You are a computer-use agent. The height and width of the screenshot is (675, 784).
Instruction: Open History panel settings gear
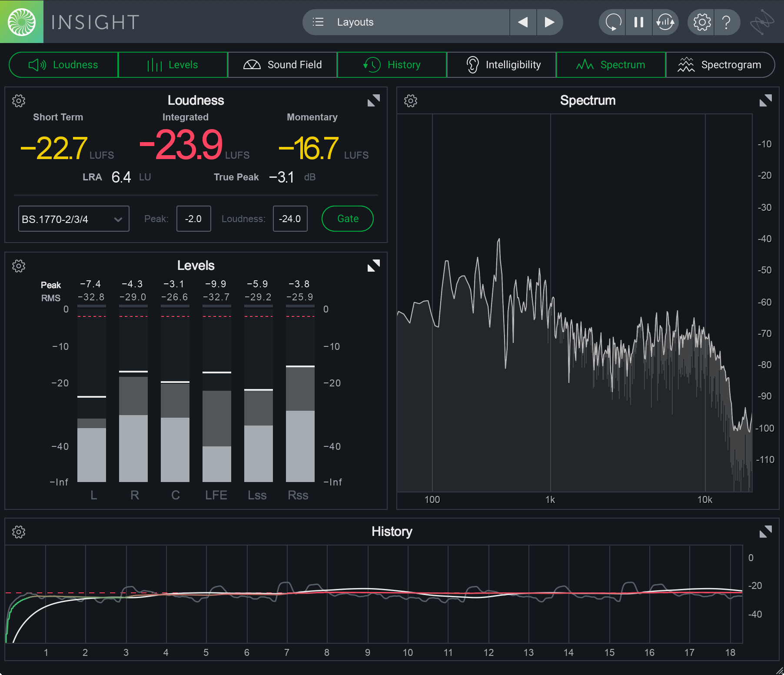click(19, 532)
